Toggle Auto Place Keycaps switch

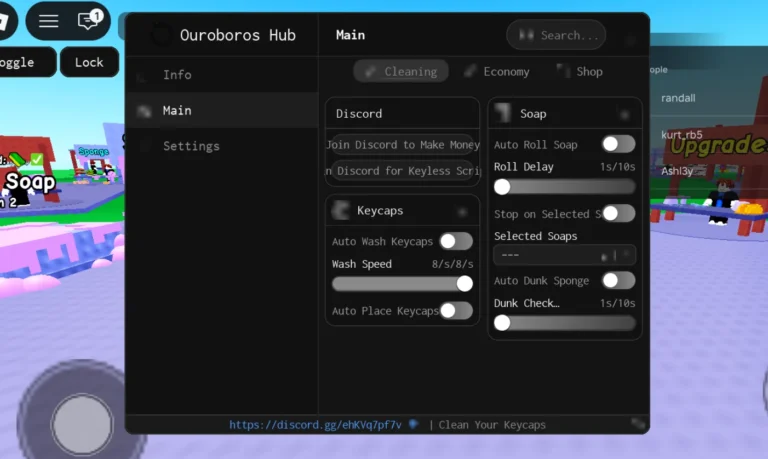click(456, 310)
